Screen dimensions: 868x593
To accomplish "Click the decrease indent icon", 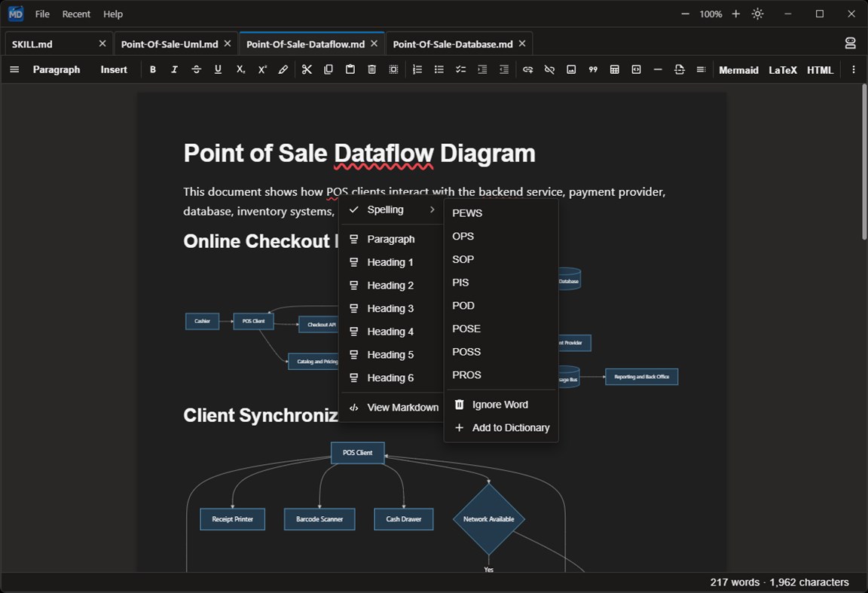I will point(504,69).
